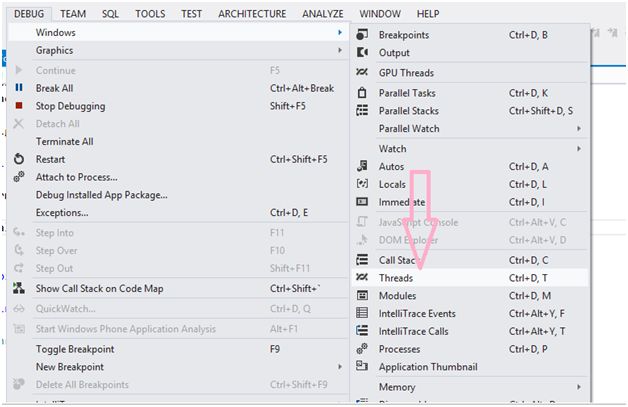Screen dimensions: 628x407
Task: Select Exceptions... from the Debug menu
Action: (x=62, y=213)
